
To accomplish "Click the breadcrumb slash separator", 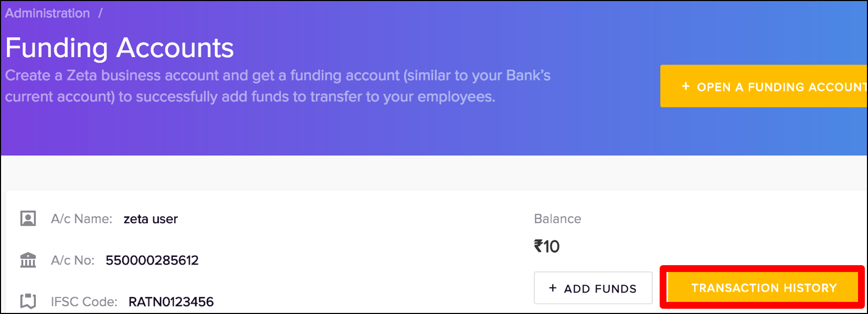I will coord(100,13).
